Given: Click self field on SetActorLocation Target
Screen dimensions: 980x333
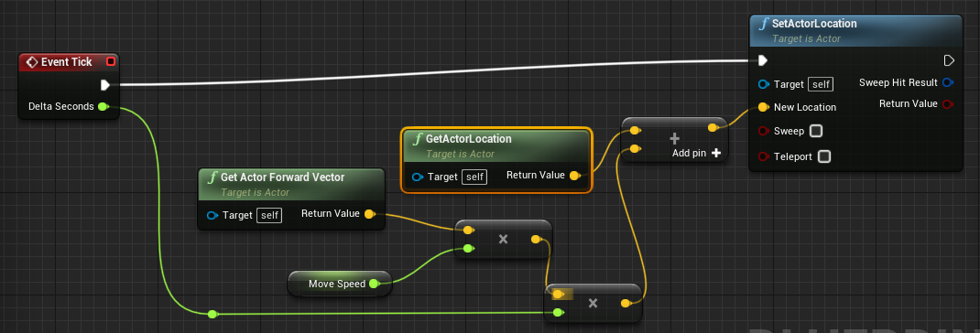Looking at the screenshot, I should point(820,84).
